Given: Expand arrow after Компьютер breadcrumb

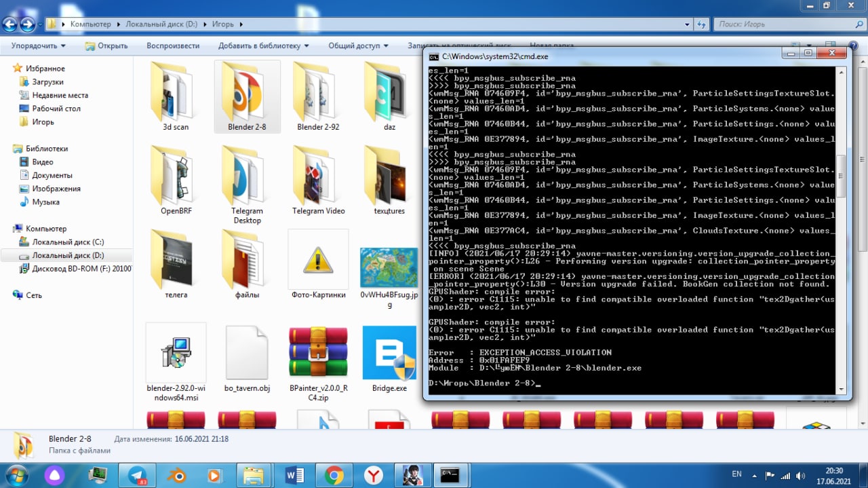Looking at the screenshot, I should pyautogui.click(x=119, y=24).
